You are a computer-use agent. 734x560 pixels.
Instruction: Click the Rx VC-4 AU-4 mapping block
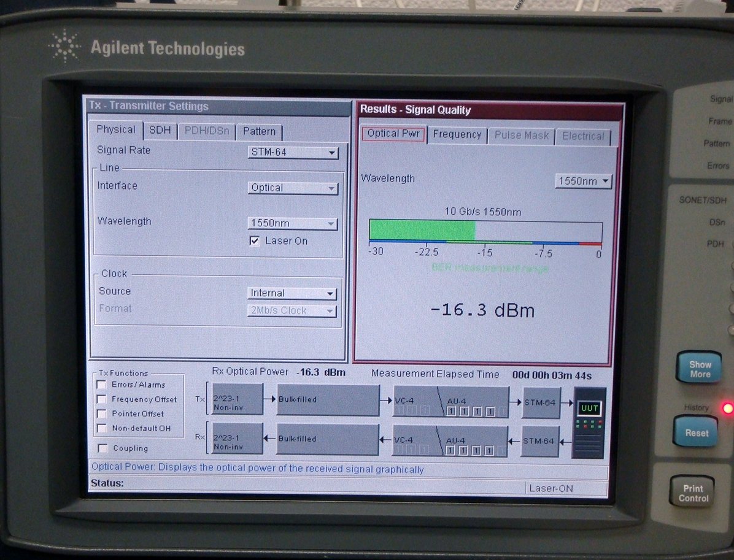click(x=450, y=441)
